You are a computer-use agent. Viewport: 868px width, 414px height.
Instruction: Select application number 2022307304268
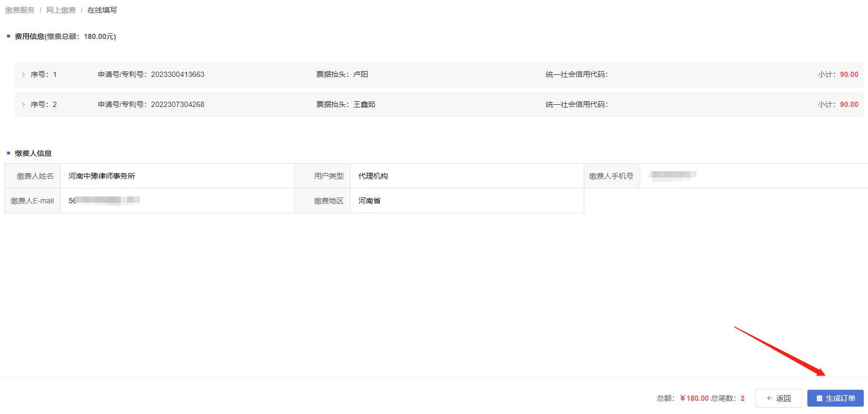pyautogui.click(x=178, y=104)
